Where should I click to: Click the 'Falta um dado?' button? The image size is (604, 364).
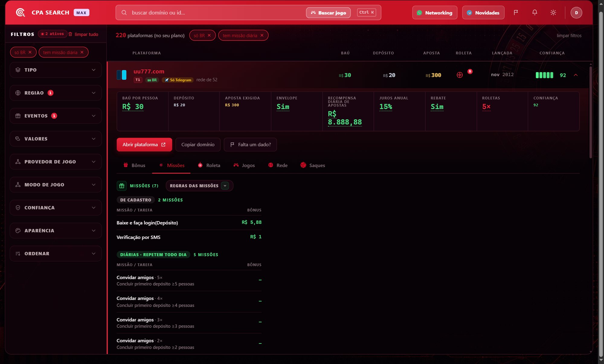[x=250, y=145]
